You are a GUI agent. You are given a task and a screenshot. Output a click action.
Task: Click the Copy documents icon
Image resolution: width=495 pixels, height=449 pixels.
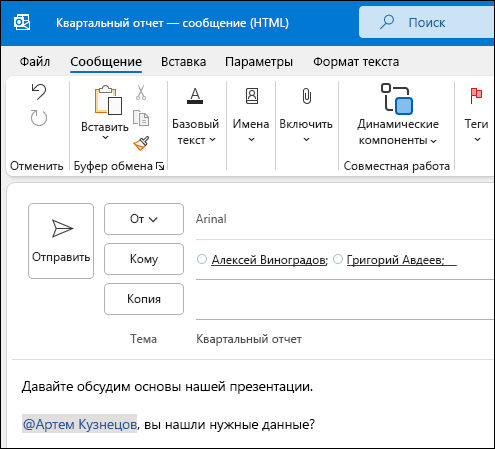(x=141, y=118)
